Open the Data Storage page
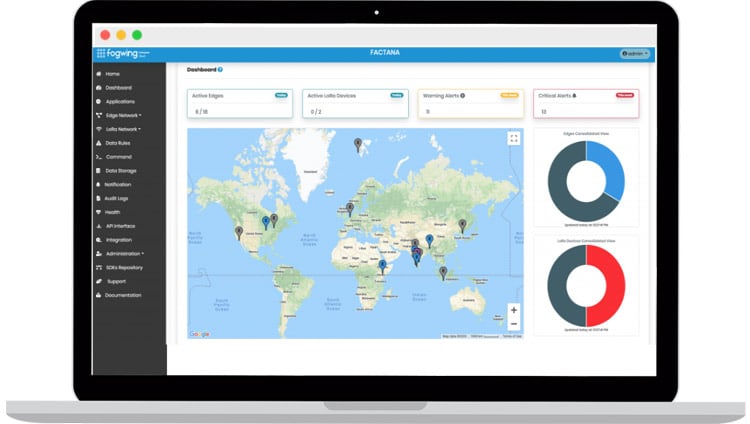 click(x=124, y=171)
